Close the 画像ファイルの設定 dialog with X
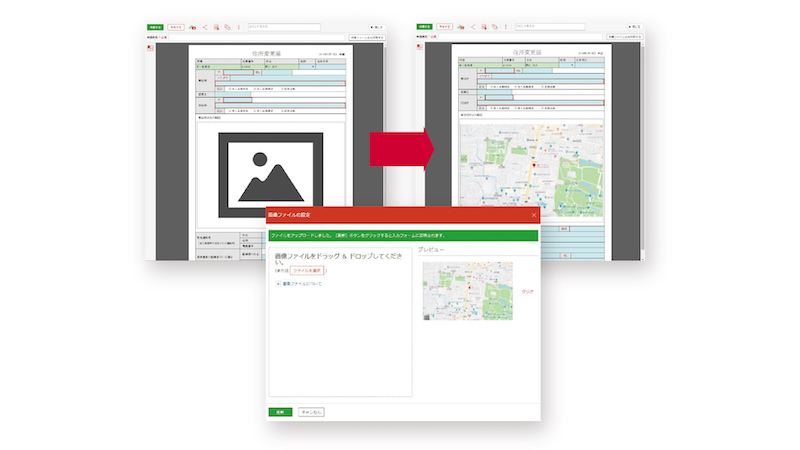 (533, 215)
